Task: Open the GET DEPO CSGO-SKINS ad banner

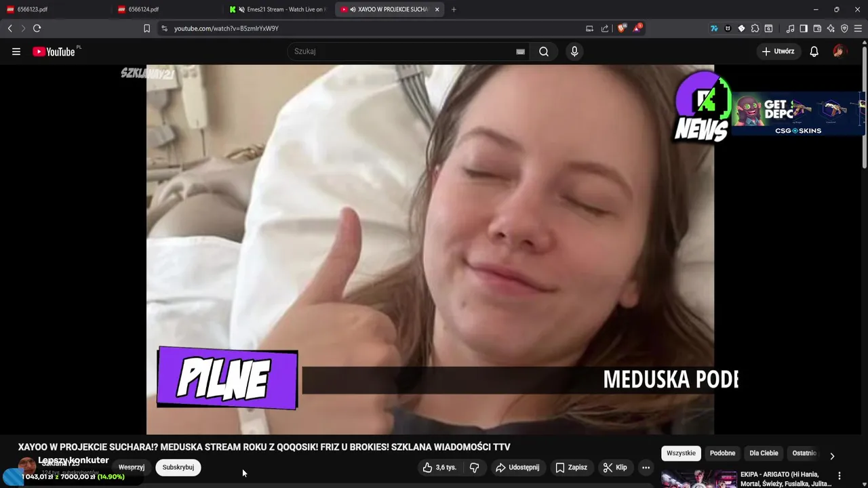Action: (x=798, y=113)
